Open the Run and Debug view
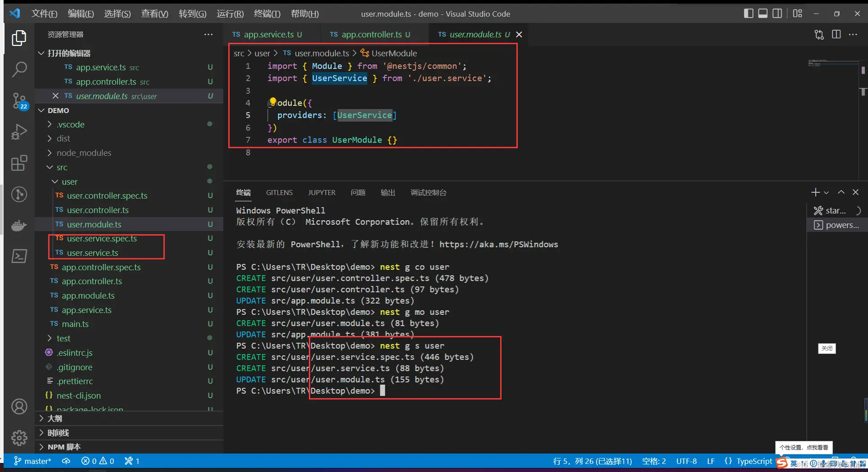868x472 pixels. tap(19, 132)
